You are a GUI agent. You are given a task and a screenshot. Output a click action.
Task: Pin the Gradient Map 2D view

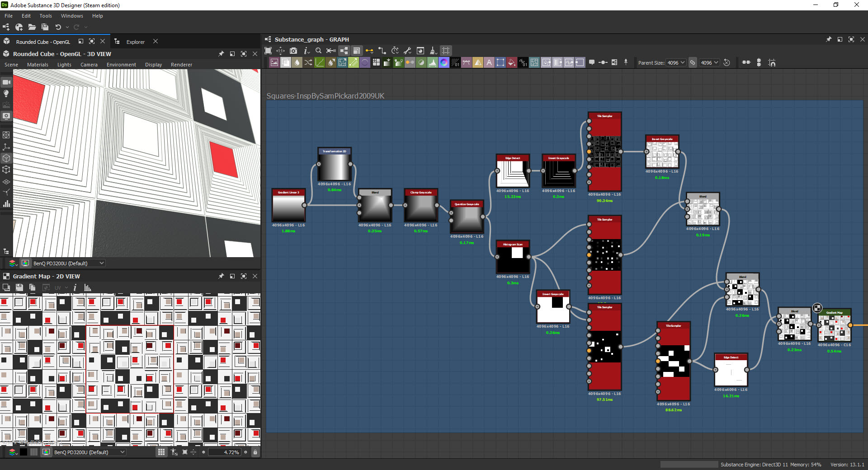(222, 276)
